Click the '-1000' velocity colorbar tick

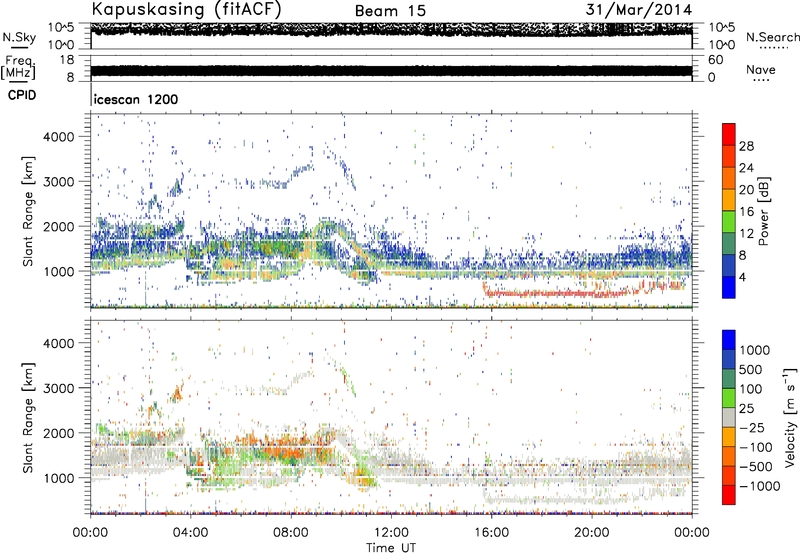click(x=759, y=486)
